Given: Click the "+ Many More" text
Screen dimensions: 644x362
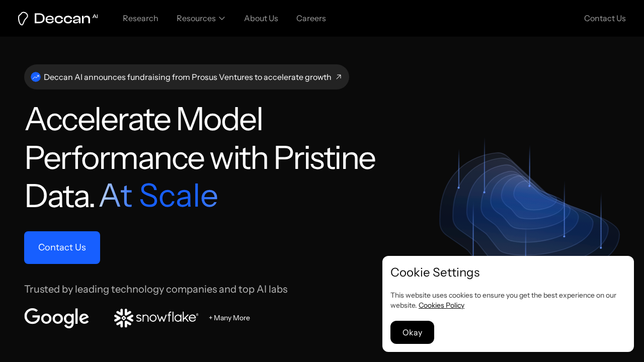Looking at the screenshot, I should [229, 318].
